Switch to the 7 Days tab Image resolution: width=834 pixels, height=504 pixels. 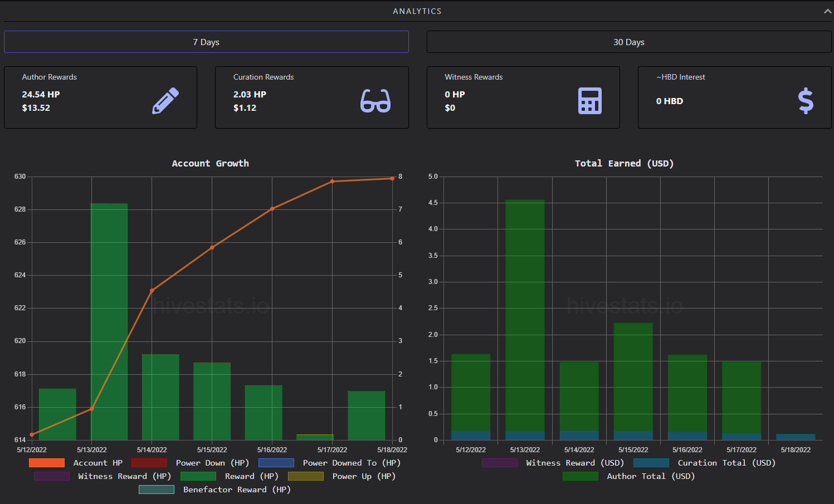pyautogui.click(x=206, y=42)
